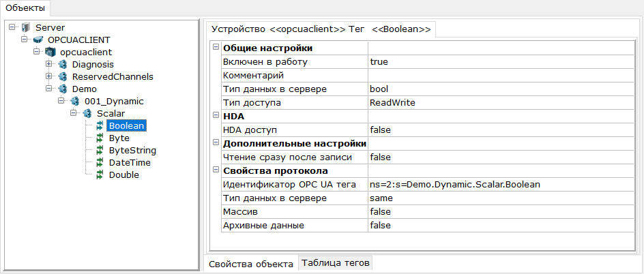Click the ByteString tag arrows icon
This screenshot has width=644, height=274.
[100, 151]
